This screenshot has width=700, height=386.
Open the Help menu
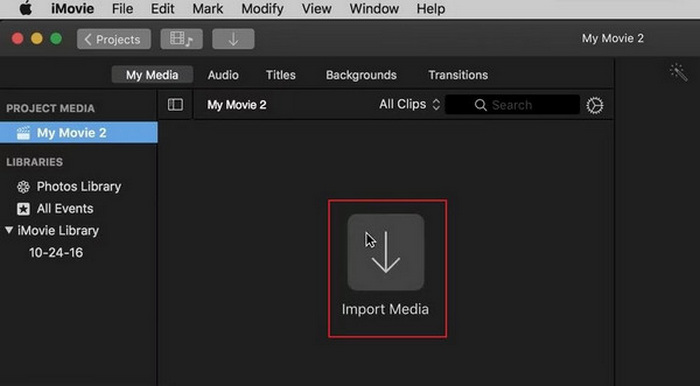click(x=431, y=8)
